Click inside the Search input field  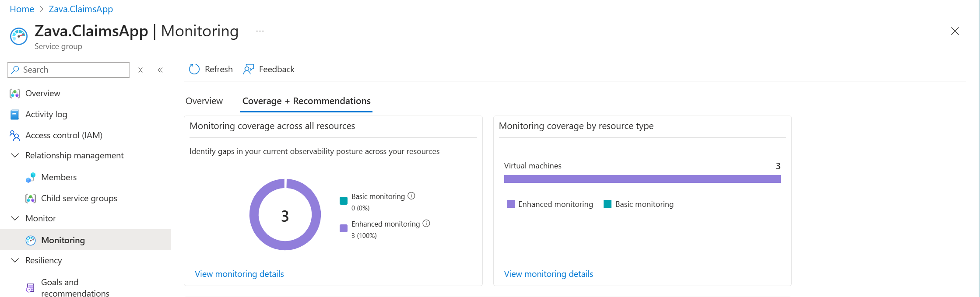tap(70, 70)
